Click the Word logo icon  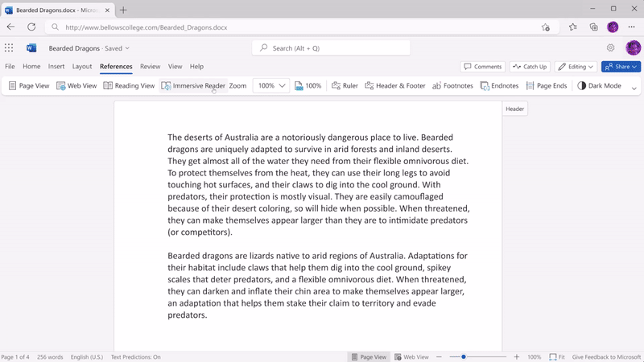pyautogui.click(x=31, y=48)
